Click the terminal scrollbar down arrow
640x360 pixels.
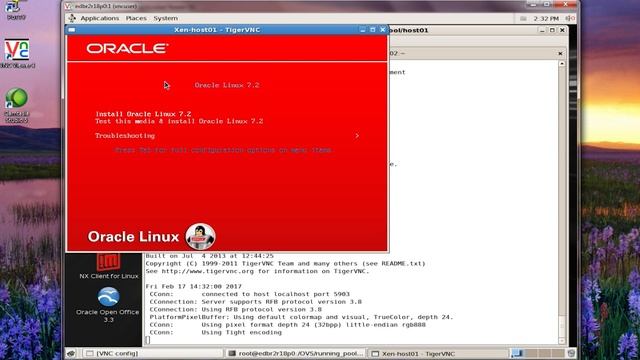[562, 341]
